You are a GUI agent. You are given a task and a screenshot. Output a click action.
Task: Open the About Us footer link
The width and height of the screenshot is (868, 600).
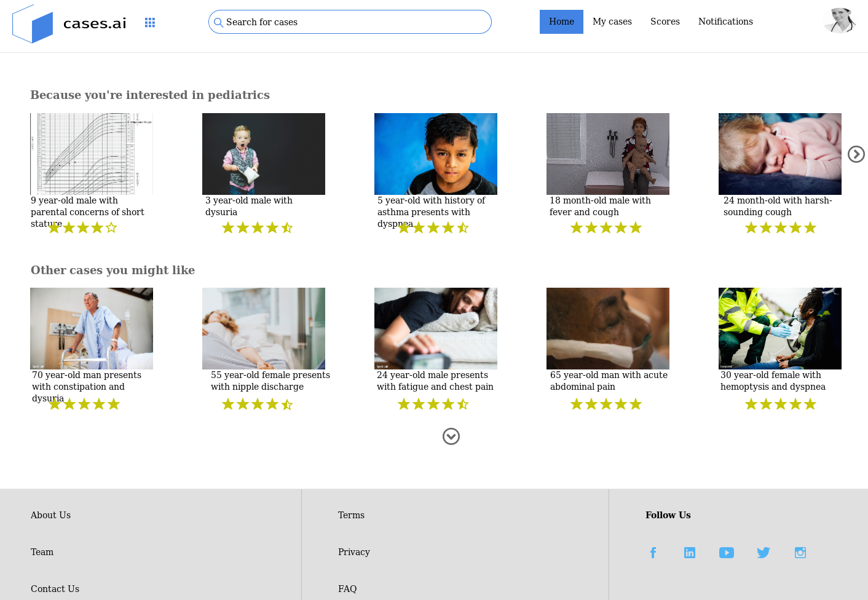click(x=50, y=515)
